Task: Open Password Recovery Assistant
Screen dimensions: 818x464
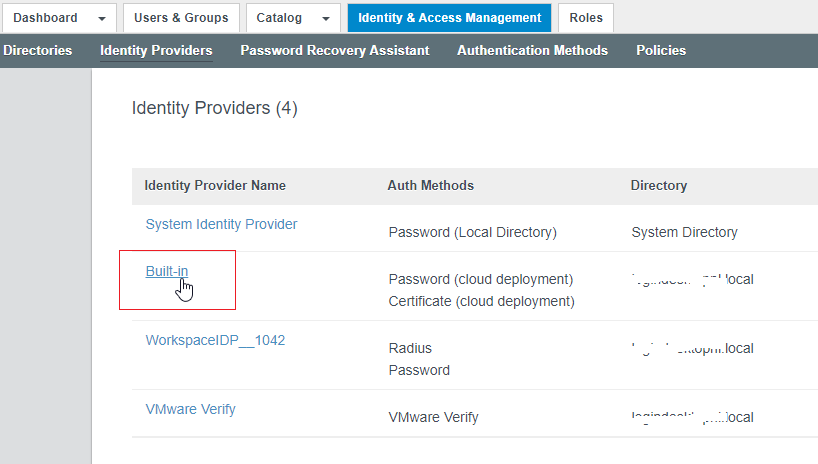Action: point(334,50)
